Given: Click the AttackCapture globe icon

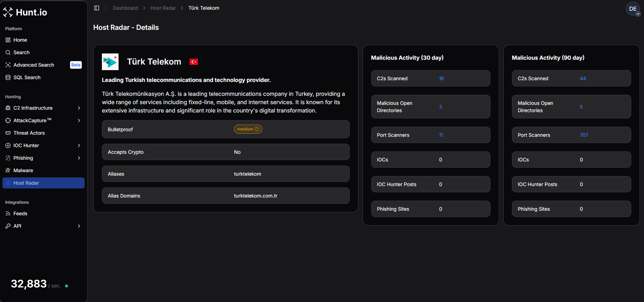Looking at the screenshot, I should (x=8, y=120).
